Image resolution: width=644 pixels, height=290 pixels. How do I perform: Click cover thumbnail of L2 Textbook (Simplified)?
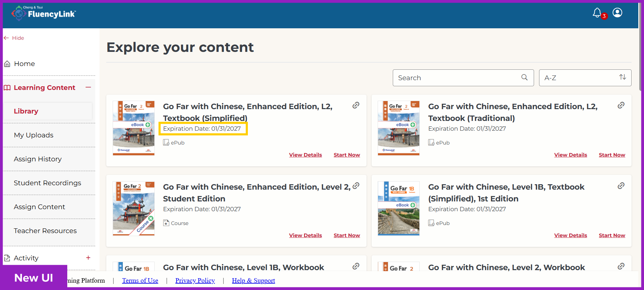(134, 128)
